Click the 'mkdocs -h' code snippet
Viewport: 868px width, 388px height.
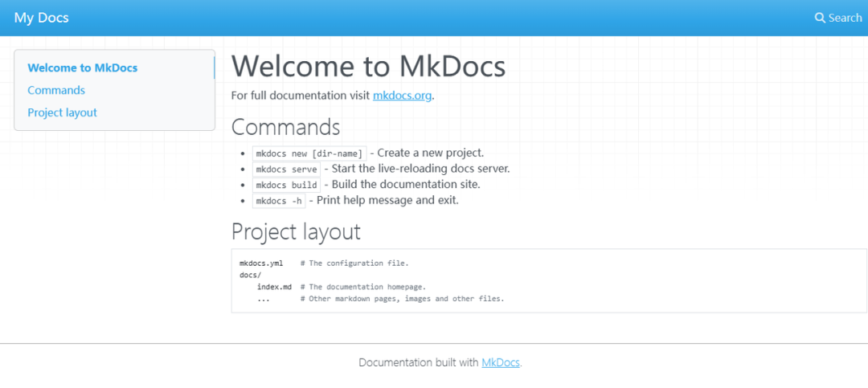[x=279, y=200]
